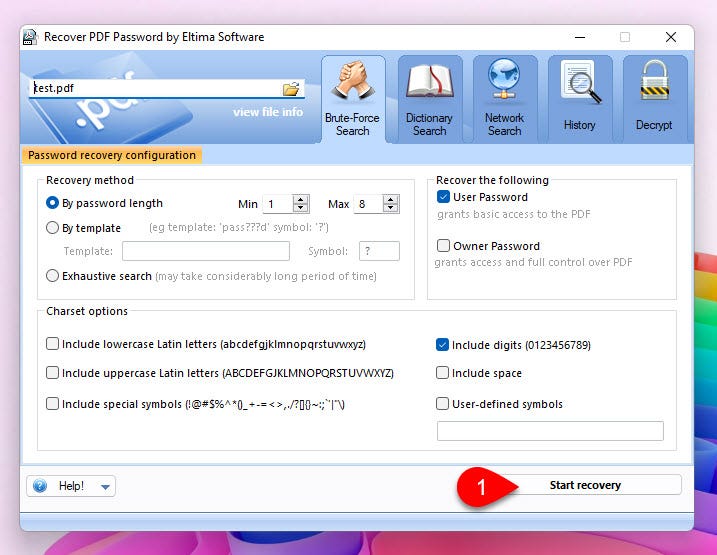Close the Recover PDF Password window
717x555 pixels.
(671, 37)
